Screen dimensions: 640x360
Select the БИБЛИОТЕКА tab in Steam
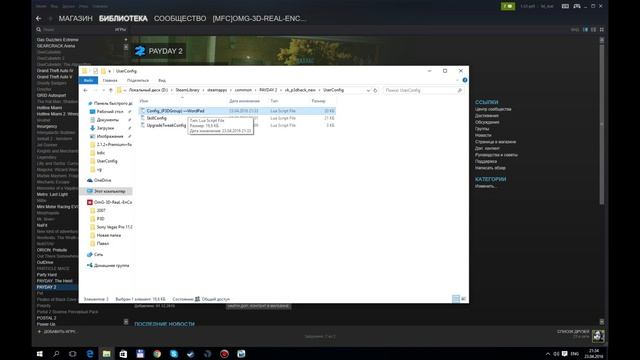click(123, 18)
